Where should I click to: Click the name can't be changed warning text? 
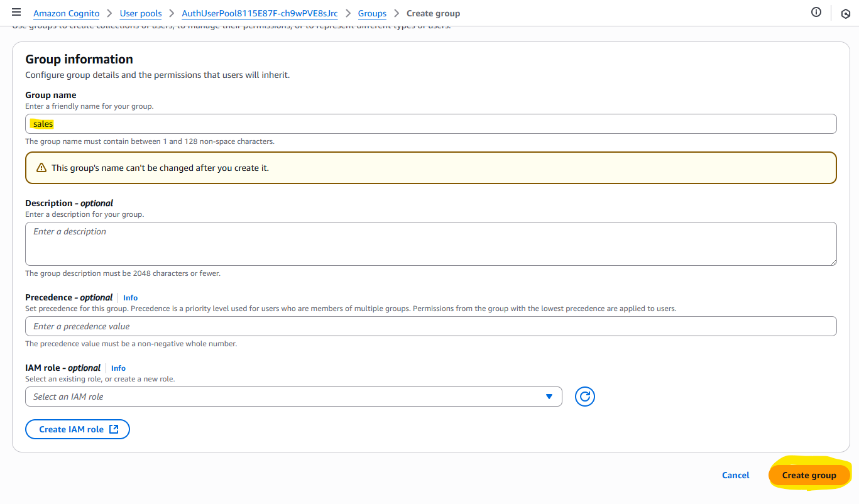click(160, 168)
